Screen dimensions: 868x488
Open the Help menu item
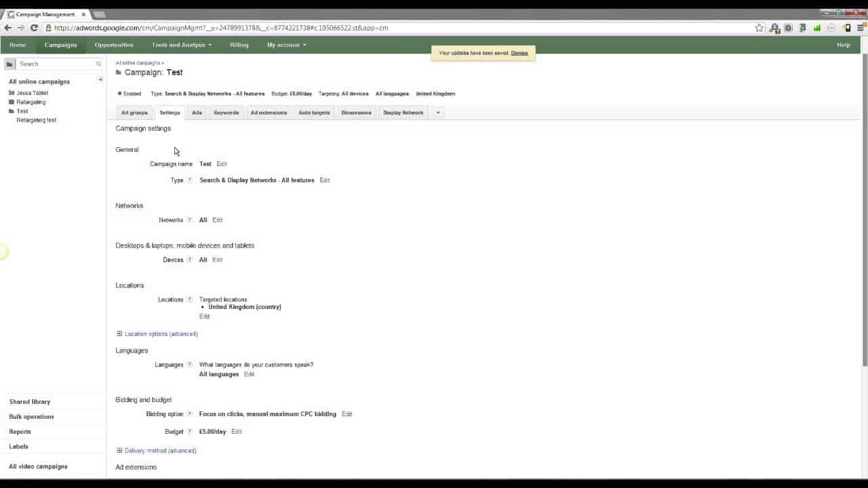point(844,45)
